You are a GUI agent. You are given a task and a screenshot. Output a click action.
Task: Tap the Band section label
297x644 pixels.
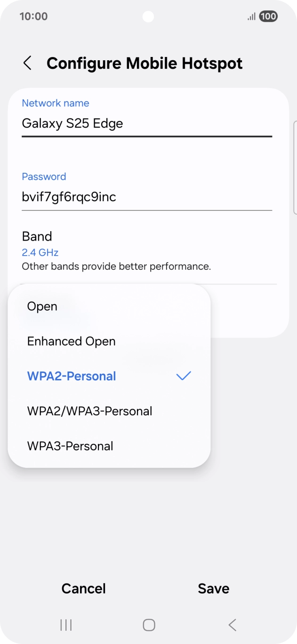click(x=37, y=236)
